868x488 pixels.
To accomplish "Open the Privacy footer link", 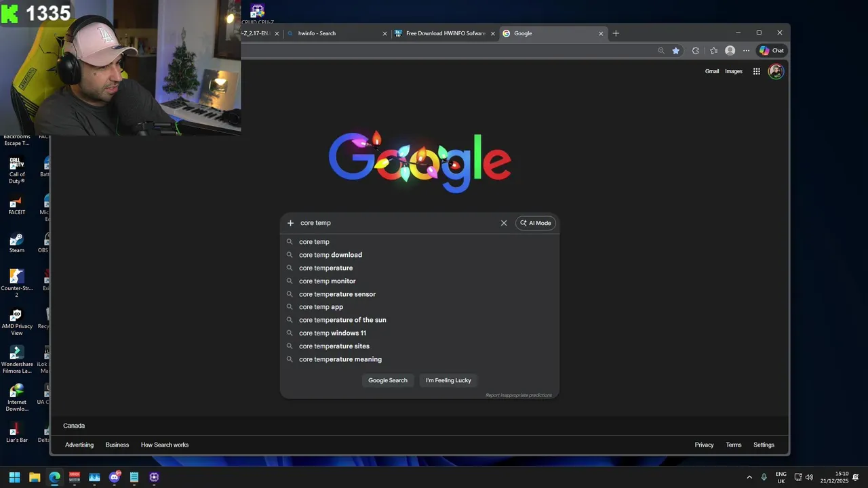I will 704,445.
